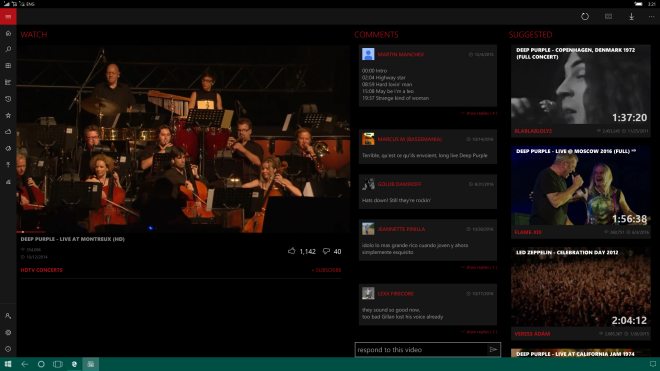The width and height of the screenshot is (660, 371).
Task: Open the HDTV CONCERTS channel link
Action: (41, 270)
